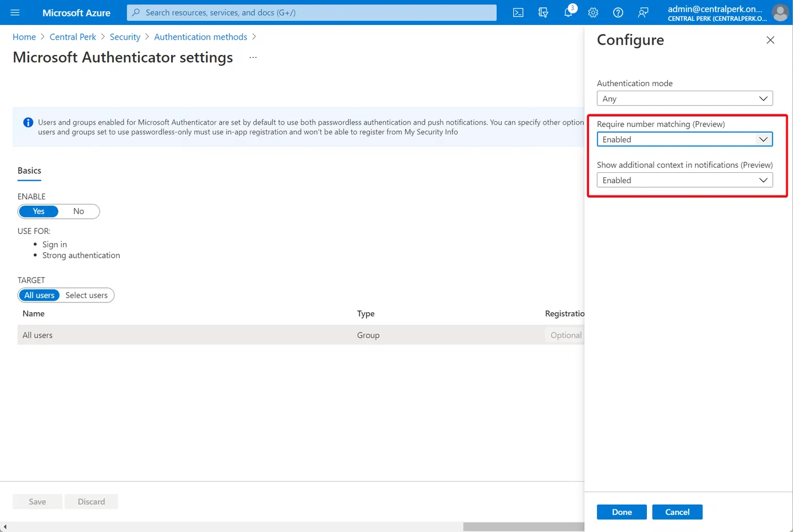Close the Configure panel

(770, 40)
